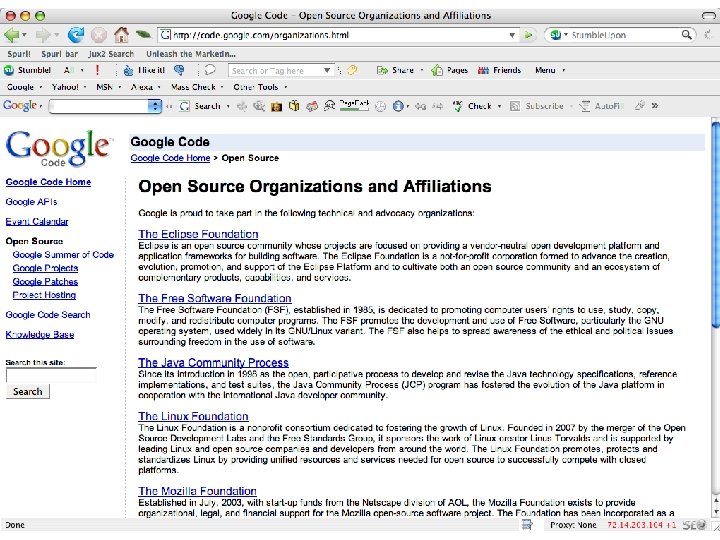Open the Knowledge Base sidebar link
The height and width of the screenshot is (540, 720).
coord(39,335)
